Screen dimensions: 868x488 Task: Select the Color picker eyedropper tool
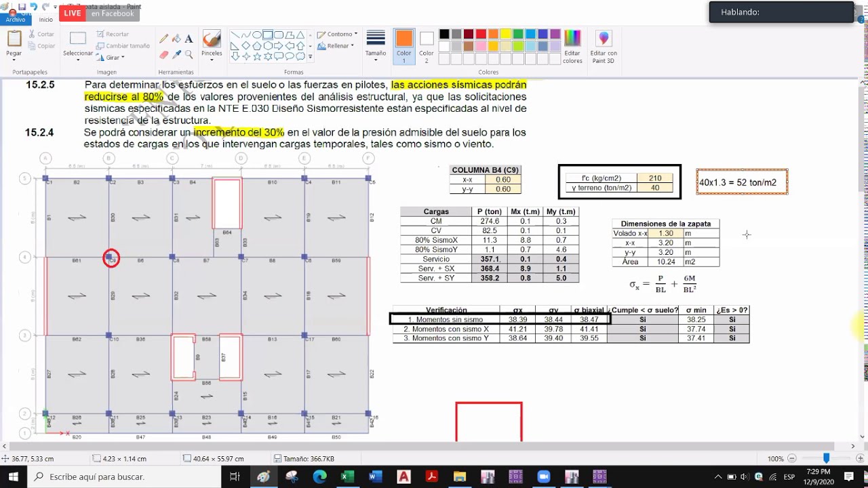176,55
